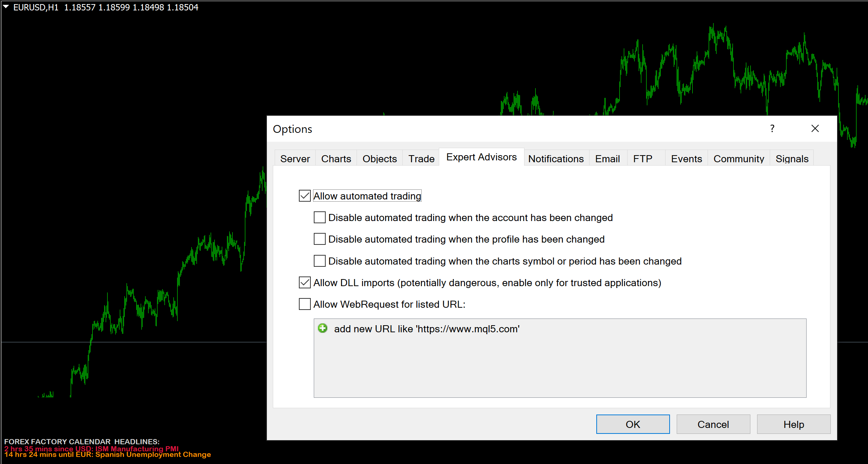Click the Signals tab
Image resolution: width=868 pixels, height=464 pixels.
(792, 159)
